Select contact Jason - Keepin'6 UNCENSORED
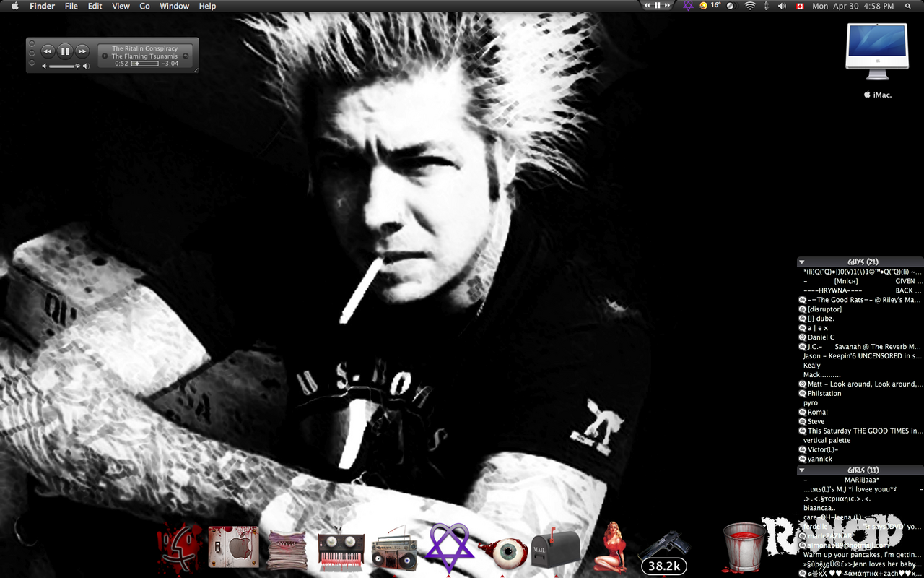Screen dimensions: 924x578 tap(860, 356)
